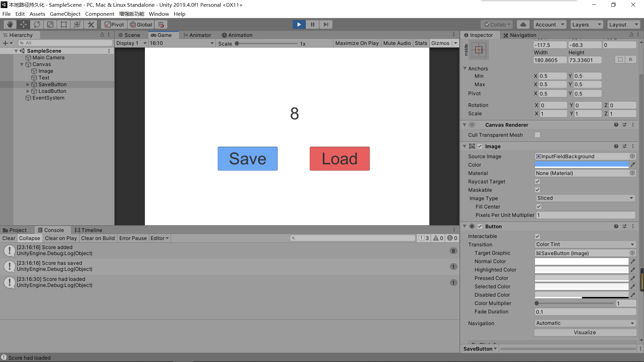
Task: Open Image component help icon
Action: point(616,146)
